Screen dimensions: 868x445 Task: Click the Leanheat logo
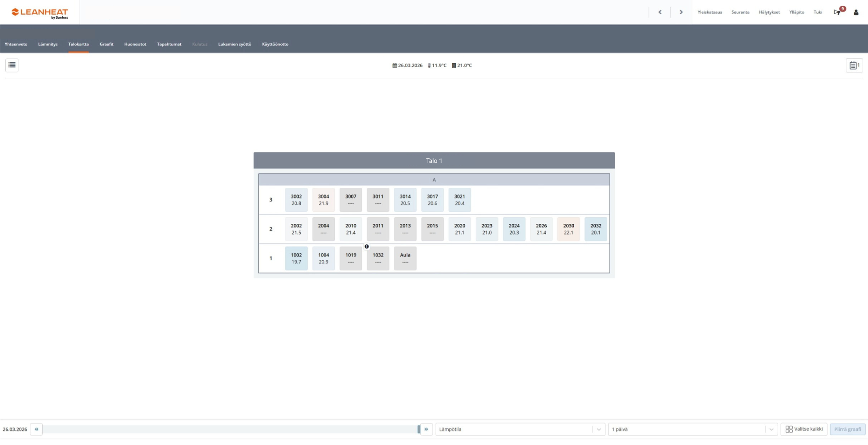40,12
